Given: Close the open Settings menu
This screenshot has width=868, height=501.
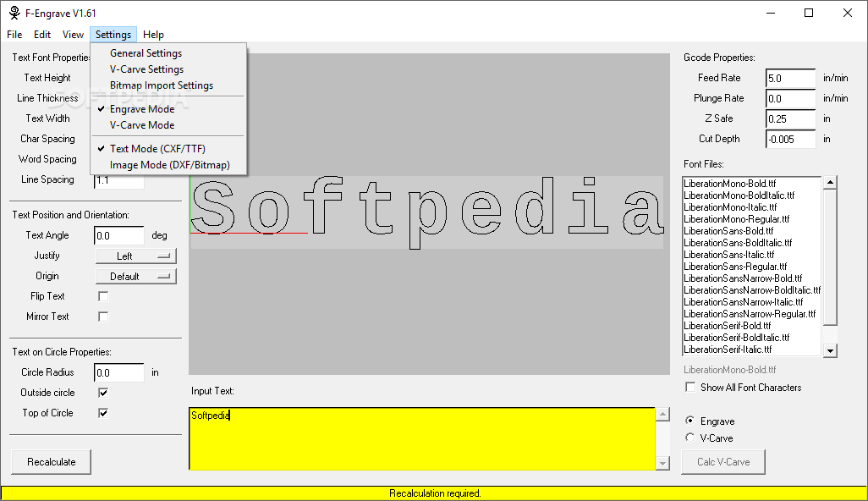Looking at the screenshot, I should coord(113,35).
